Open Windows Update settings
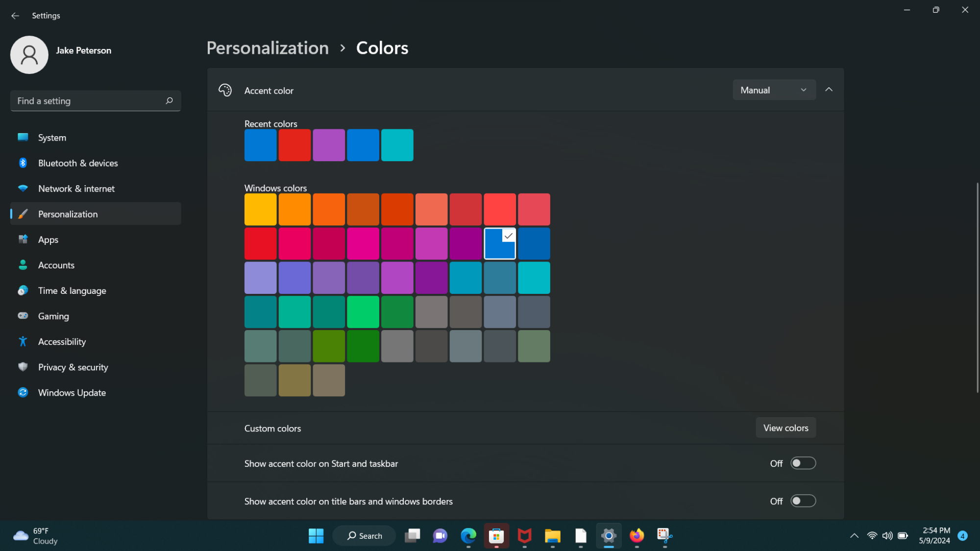980x551 pixels. pos(72,391)
